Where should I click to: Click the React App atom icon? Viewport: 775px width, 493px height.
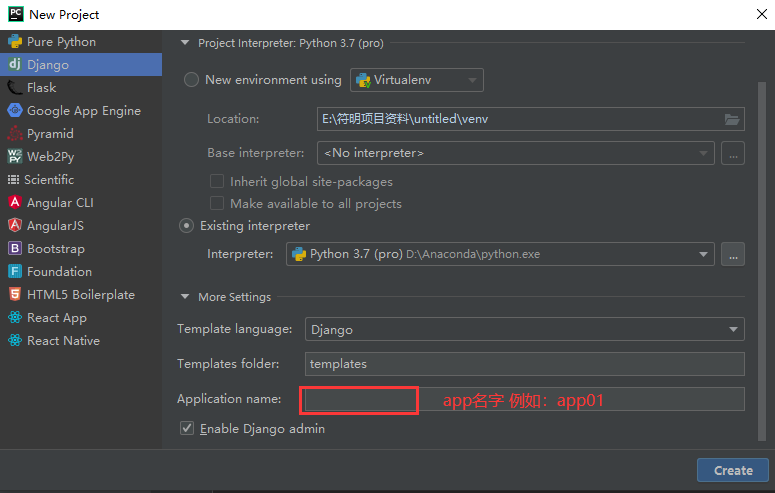click(15, 317)
